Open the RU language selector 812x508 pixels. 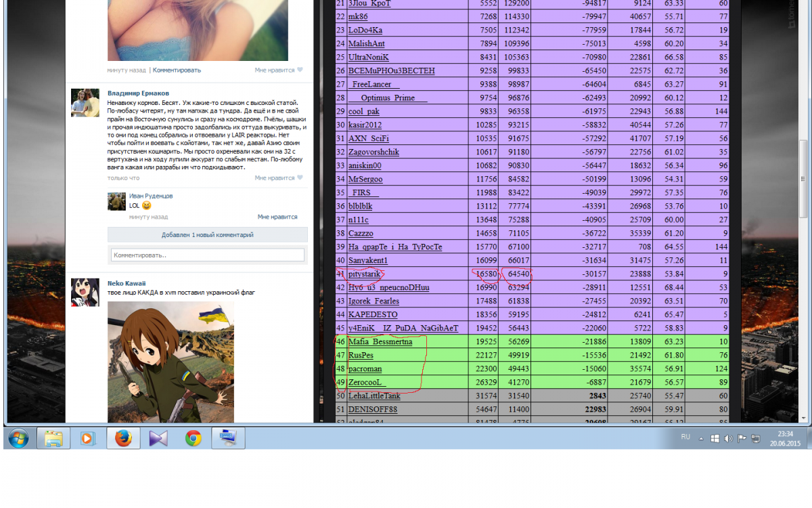point(685,438)
